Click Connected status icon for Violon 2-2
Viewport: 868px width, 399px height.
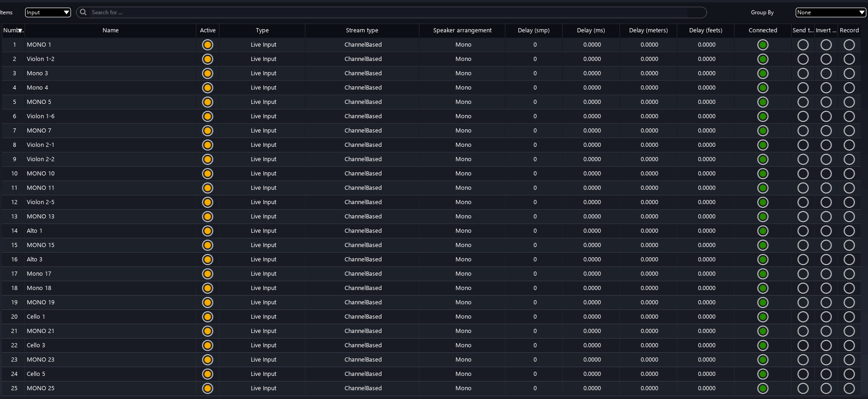click(763, 159)
